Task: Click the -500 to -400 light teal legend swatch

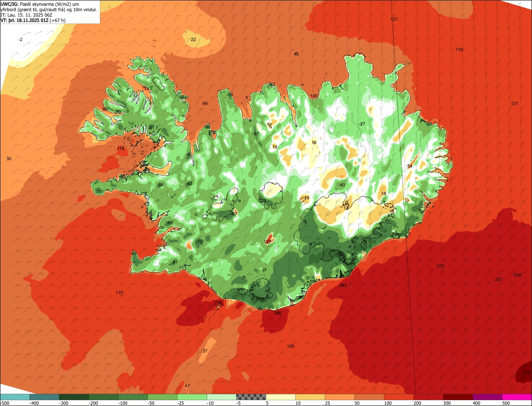Action: click(15, 397)
